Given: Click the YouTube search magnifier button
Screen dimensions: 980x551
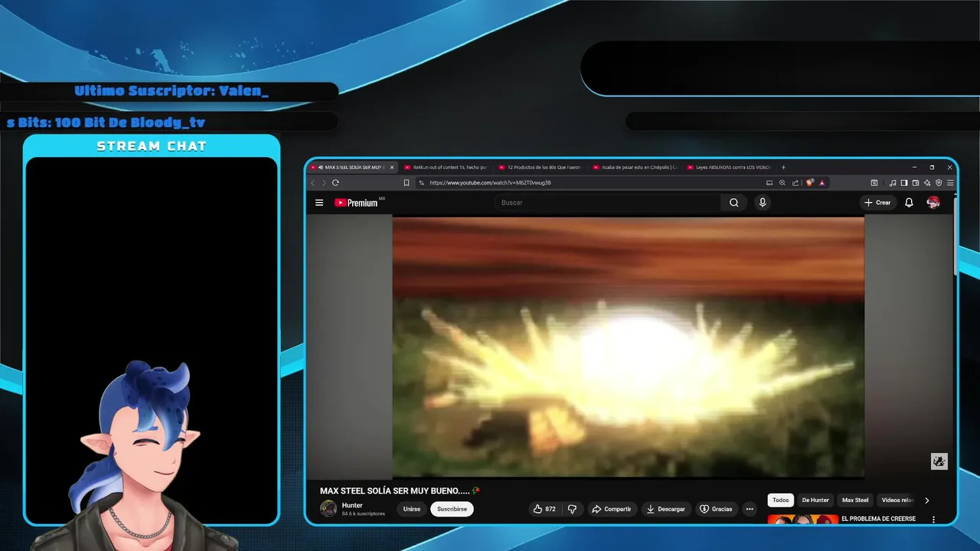Looking at the screenshot, I should tap(733, 203).
